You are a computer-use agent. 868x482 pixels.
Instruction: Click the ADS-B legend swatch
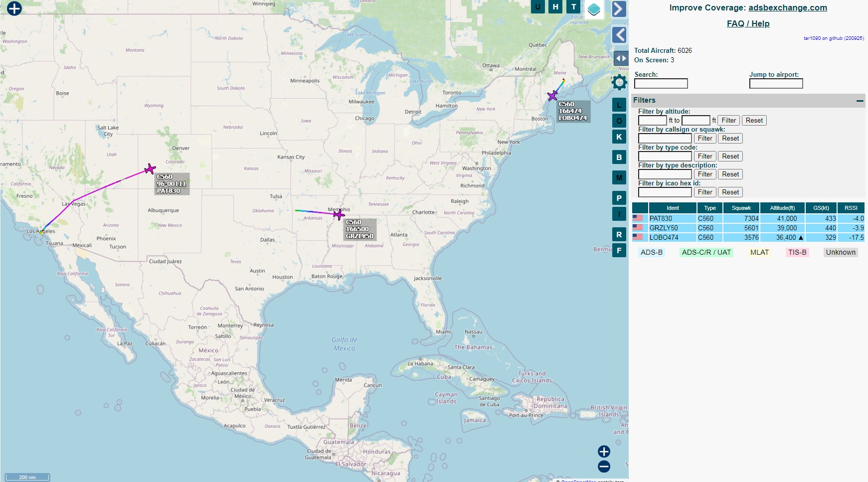[x=652, y=252]
